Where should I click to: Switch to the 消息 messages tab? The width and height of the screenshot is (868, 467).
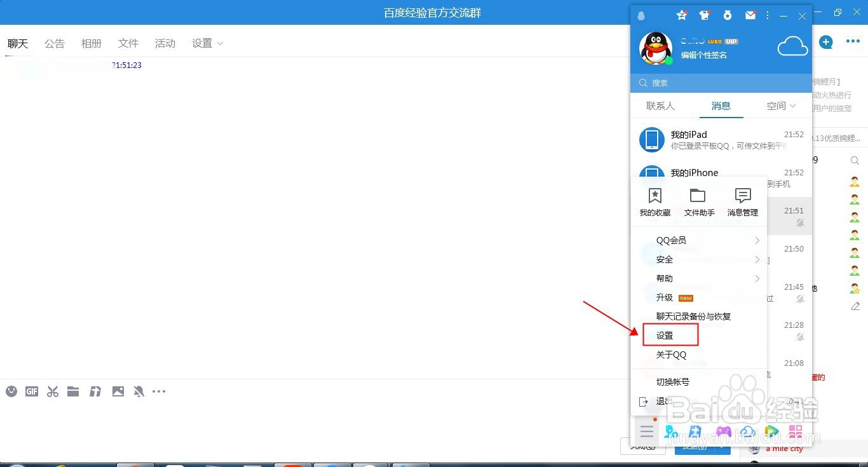(x=721, y=106)
